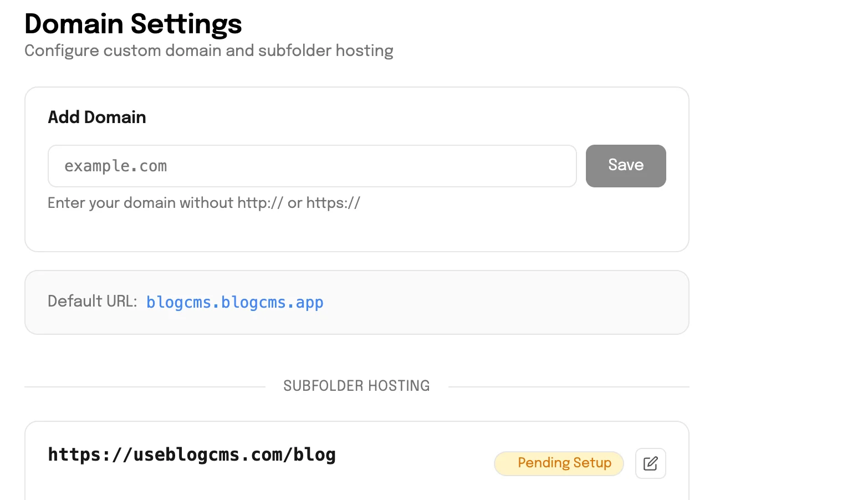Click the SUBFOLDER HOSTING section label
The width and height of the screenshot is (868, 500).
[x=356, y=386]
